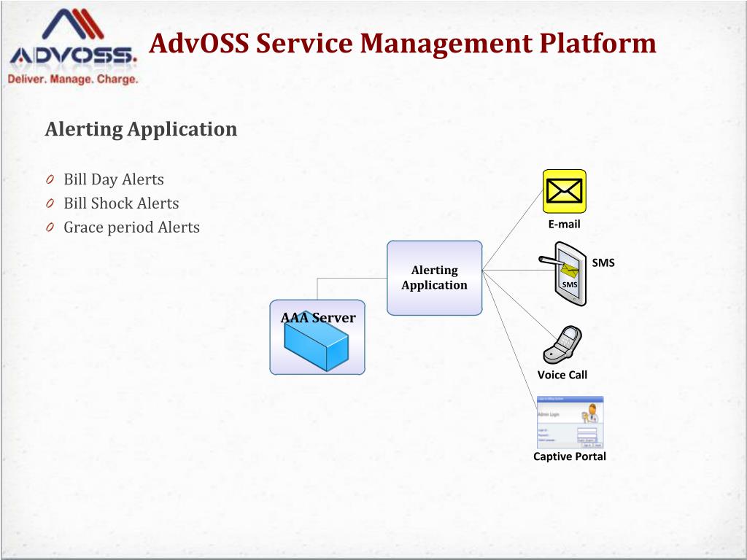Click the AAA Server label
The height and width of the screenshot is (560, 747).
[x=318, y=318]
